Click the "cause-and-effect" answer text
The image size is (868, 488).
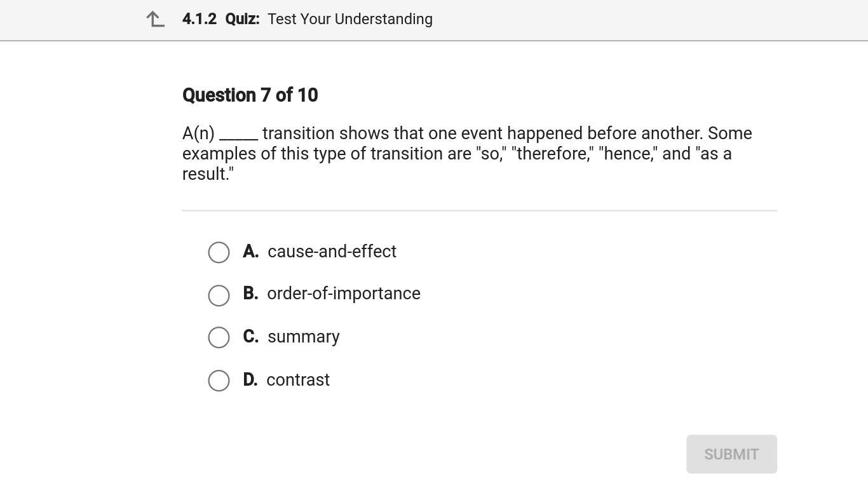pyautogui.click(x=332, y=252)
